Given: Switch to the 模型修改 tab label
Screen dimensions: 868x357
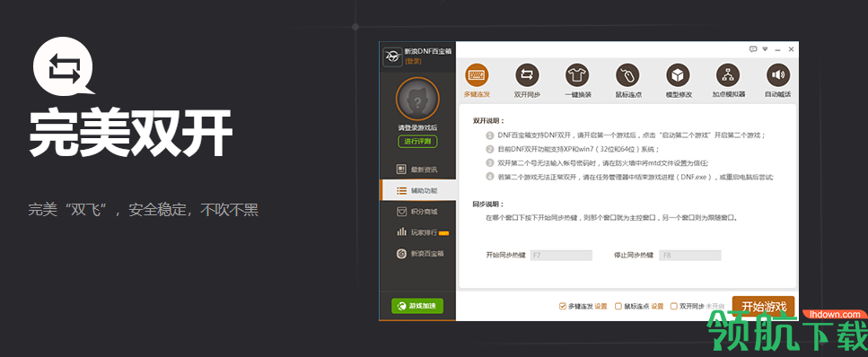Looking at the screenshot, I should [x=679, y=95].
